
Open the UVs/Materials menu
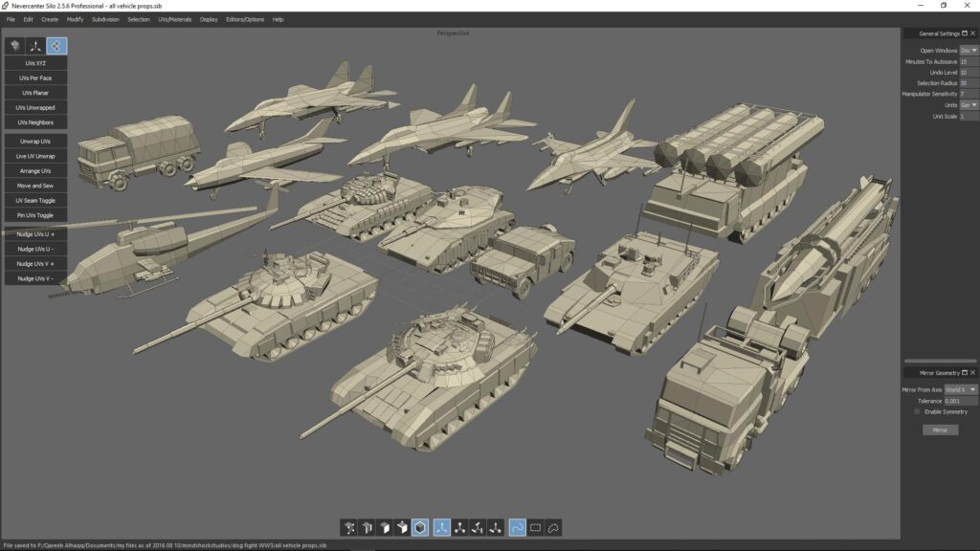tap(175, 19)
